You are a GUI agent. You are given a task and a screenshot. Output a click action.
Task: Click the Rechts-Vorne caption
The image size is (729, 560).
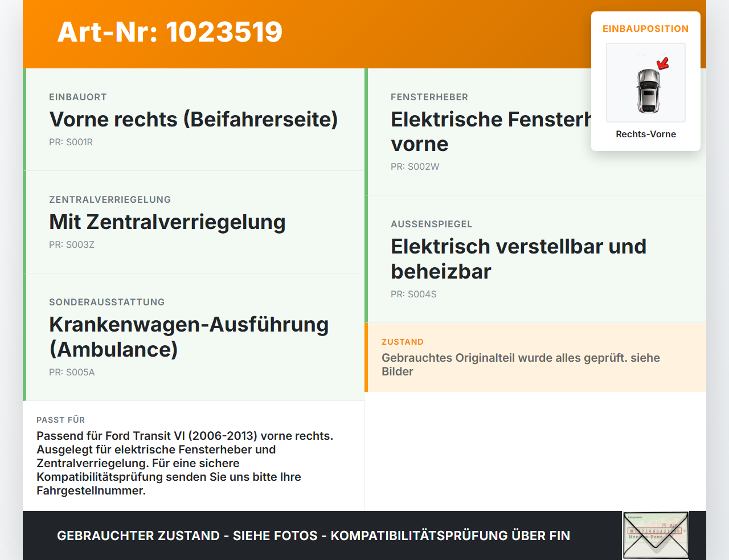[x=646, y=134]
